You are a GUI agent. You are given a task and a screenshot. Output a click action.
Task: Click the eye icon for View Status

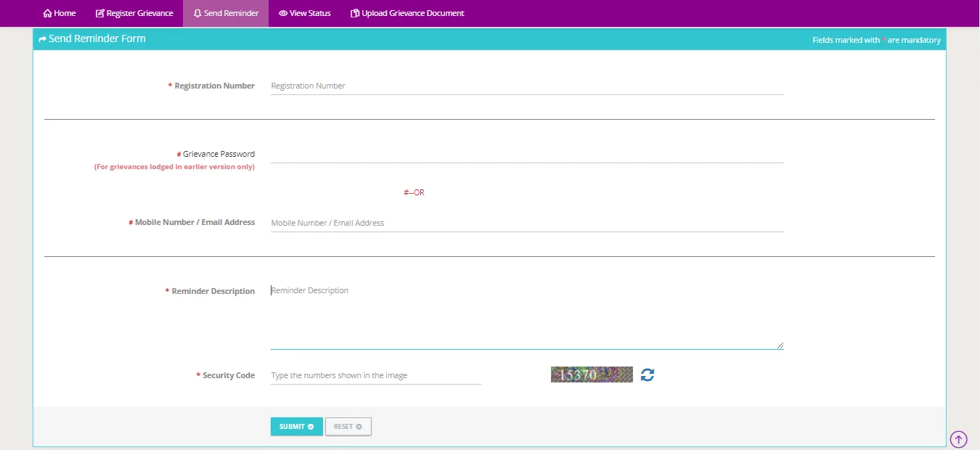283,13
